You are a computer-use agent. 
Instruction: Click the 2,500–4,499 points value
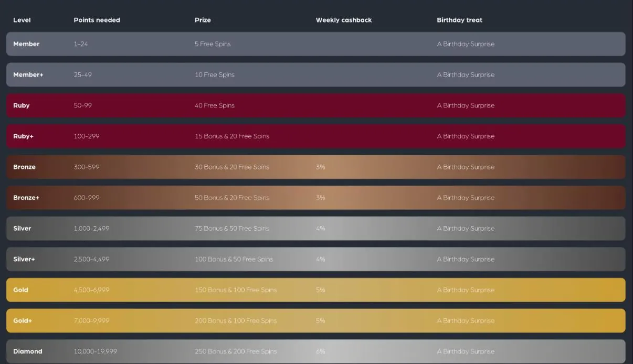tap(91, 259)
